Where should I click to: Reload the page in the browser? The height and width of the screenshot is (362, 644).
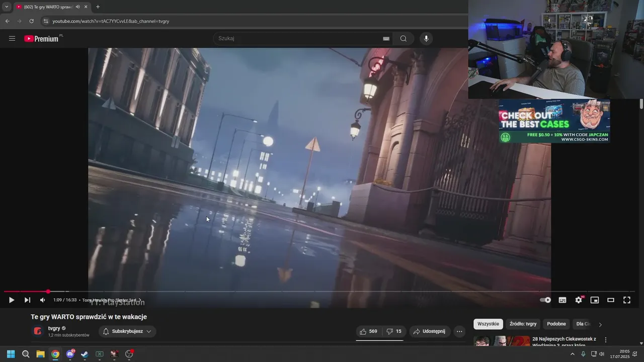tap(31, 21)
